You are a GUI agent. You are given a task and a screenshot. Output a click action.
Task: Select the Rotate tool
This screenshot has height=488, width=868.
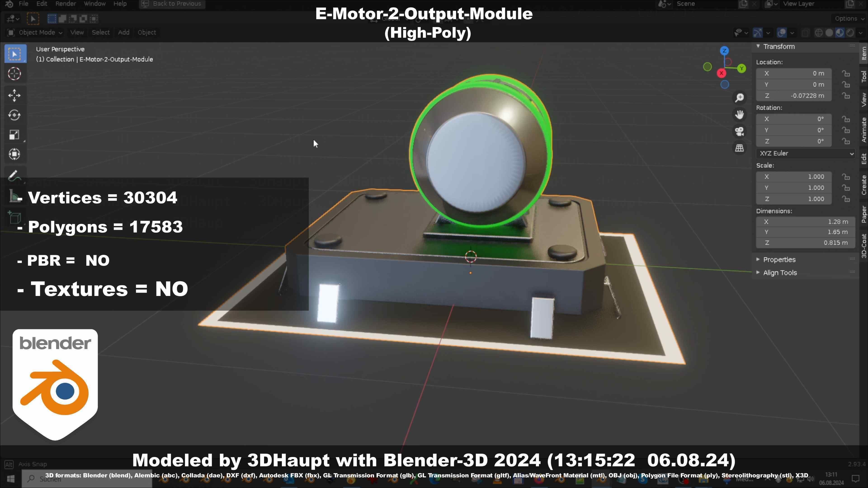click(14, 115)
